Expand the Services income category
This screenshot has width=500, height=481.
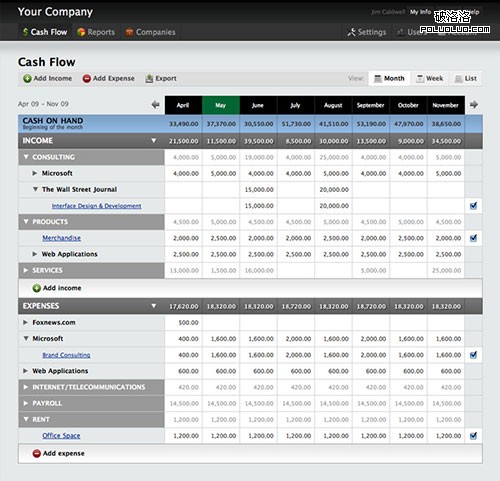pos(26,270)
